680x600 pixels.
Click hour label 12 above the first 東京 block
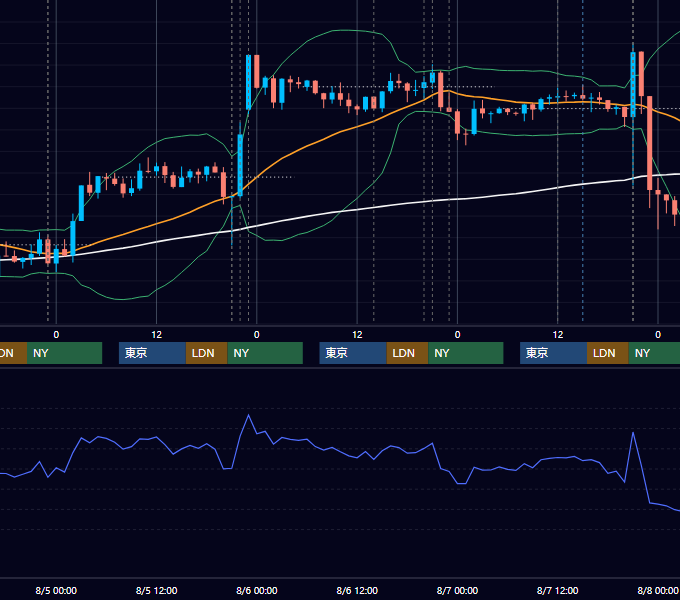coord(157,335)
